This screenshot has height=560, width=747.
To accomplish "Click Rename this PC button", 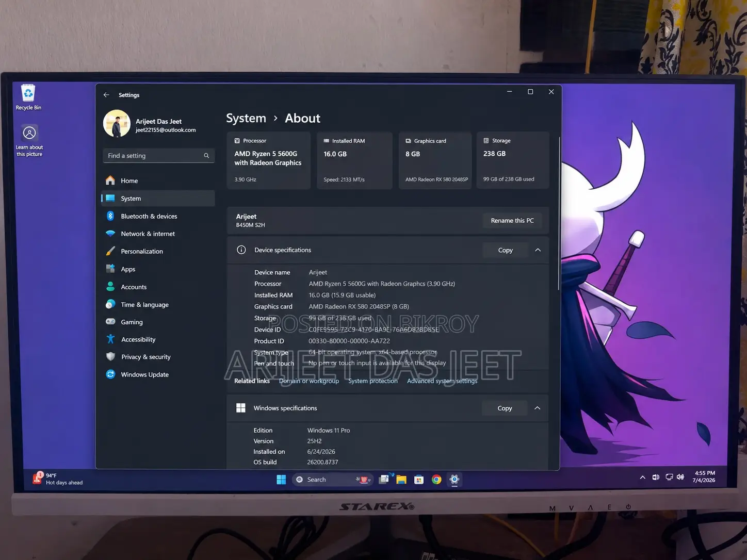I will coord(512,221).
